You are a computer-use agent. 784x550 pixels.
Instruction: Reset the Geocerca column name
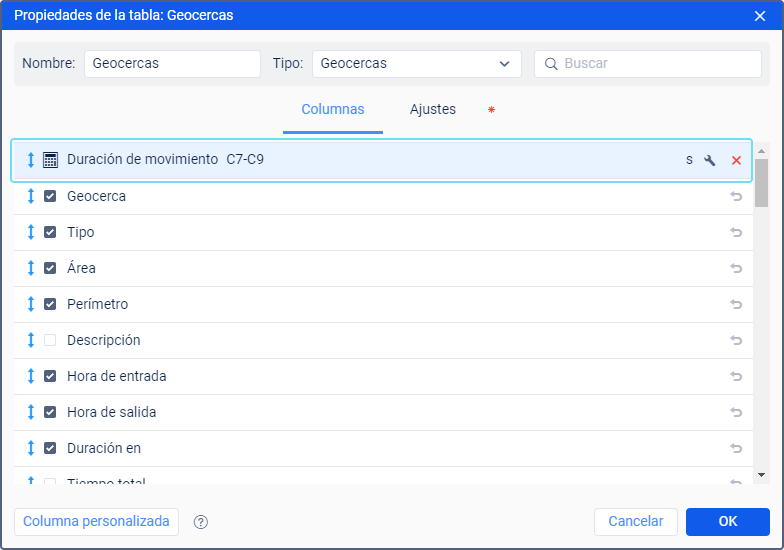[x=736, y=196]
